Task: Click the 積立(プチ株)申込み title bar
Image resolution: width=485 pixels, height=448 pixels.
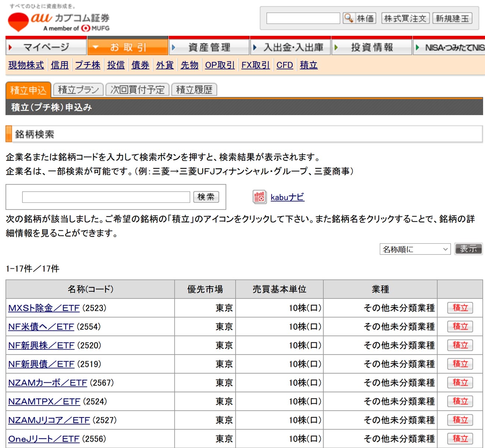Action: (x=244, y=107)
